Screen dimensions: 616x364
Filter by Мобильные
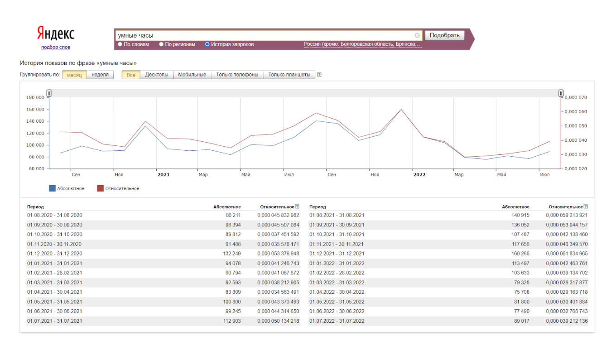coord(192,75)
